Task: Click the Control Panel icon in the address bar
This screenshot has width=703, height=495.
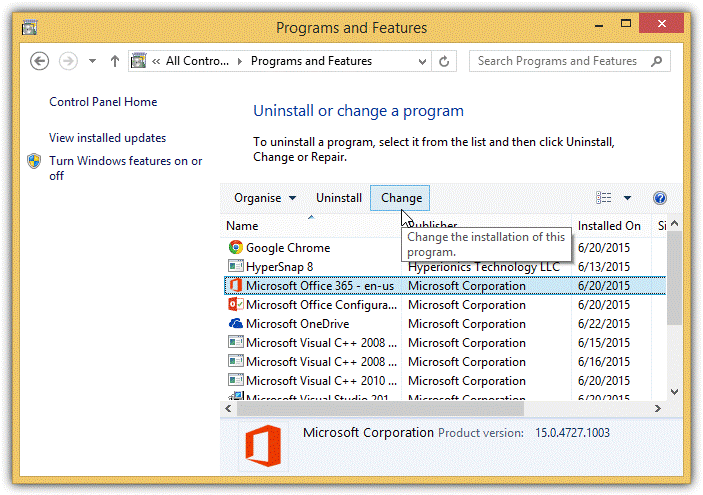Action: 139,61
